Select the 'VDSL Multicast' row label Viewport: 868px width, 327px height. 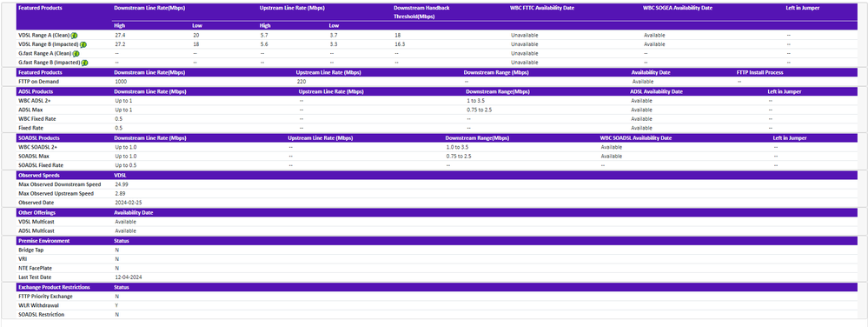pos(37,221)
